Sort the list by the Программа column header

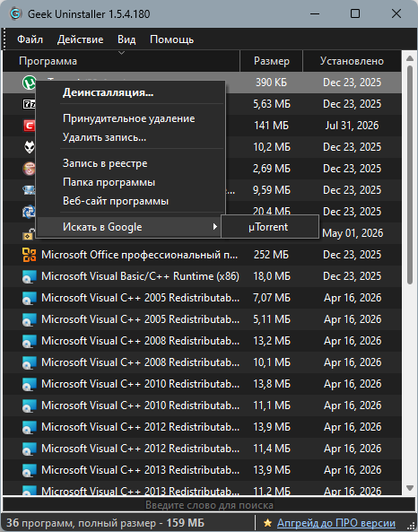[x=121, y=61]
